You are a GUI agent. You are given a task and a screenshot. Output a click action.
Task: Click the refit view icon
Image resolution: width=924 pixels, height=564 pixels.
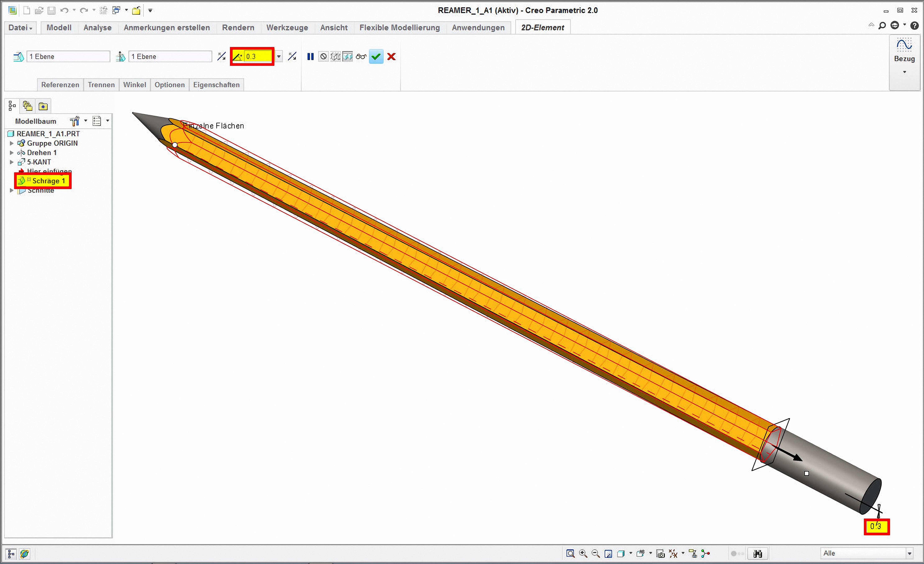pos(570,554)
